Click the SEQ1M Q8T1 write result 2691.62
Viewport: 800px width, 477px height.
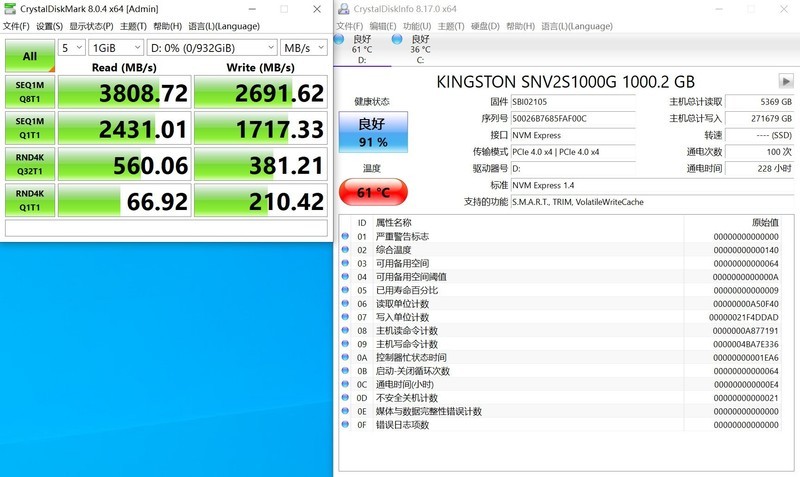261,92
